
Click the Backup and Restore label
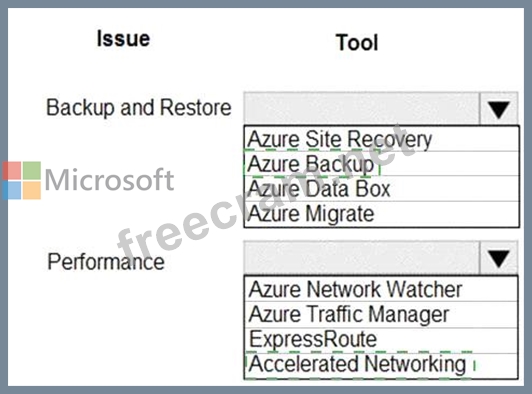tap(138, 108)
